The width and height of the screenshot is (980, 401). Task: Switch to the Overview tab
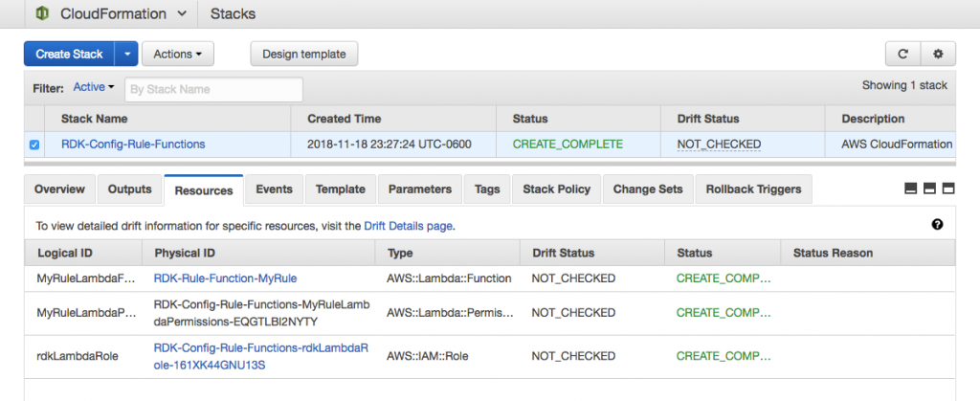click(59, 189)
